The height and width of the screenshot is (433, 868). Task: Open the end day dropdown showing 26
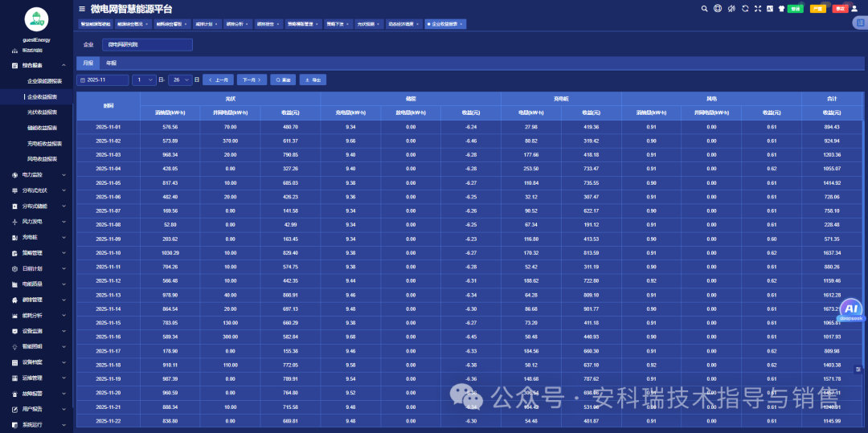pyautogui.click(x=180, y=80)
